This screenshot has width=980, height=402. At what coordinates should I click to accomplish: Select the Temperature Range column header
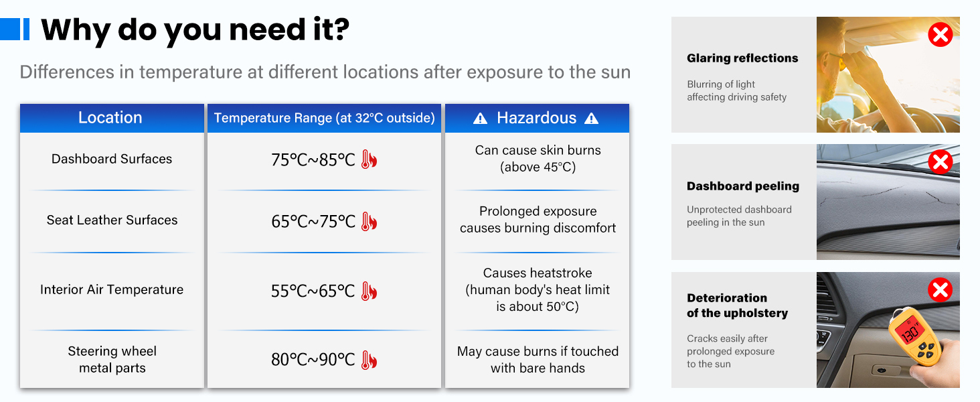[324, 118]
